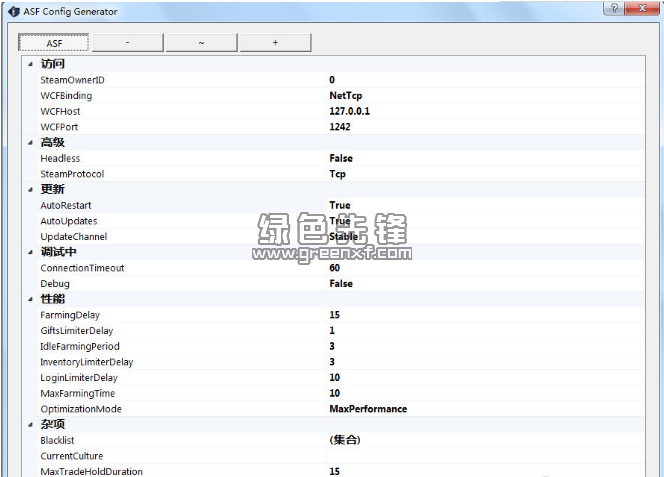Select the Debug property label
664x477 pixels.
pos(55,284)
